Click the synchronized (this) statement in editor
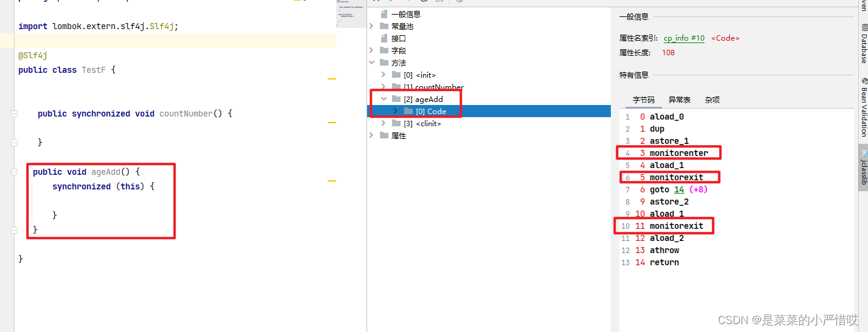This screenshot has width=868, height=332. click(x=103, y=186)
